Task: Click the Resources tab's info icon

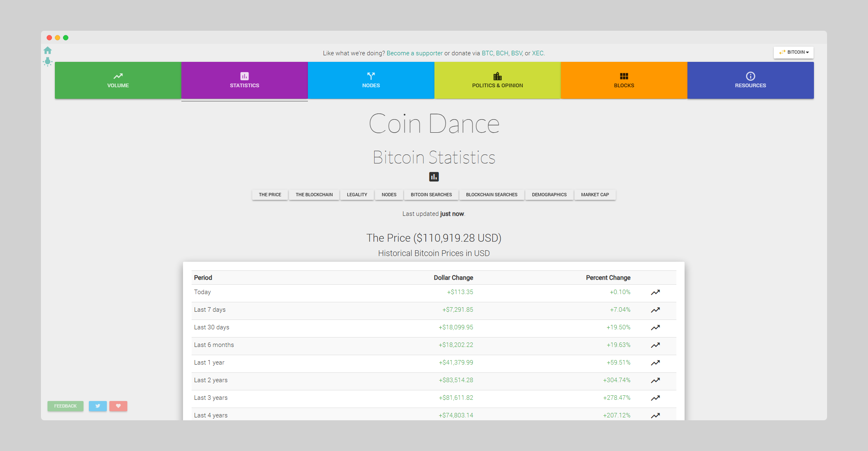Action: point(750,76)
